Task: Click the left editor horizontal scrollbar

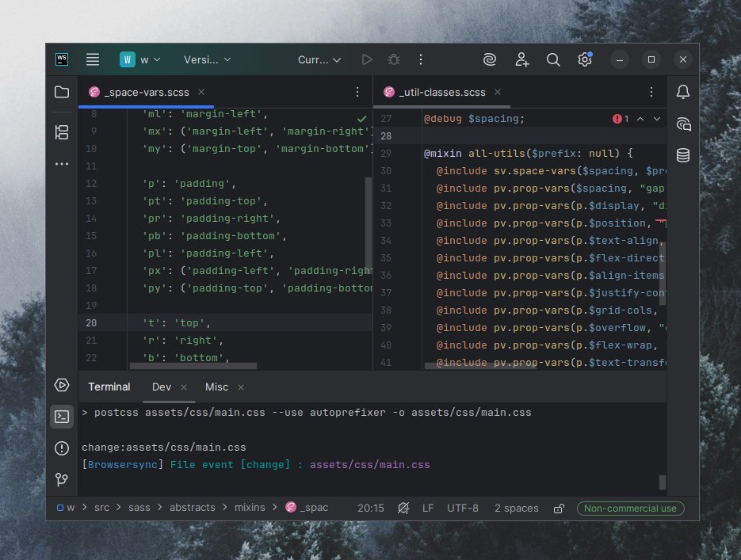Action: 193,366
